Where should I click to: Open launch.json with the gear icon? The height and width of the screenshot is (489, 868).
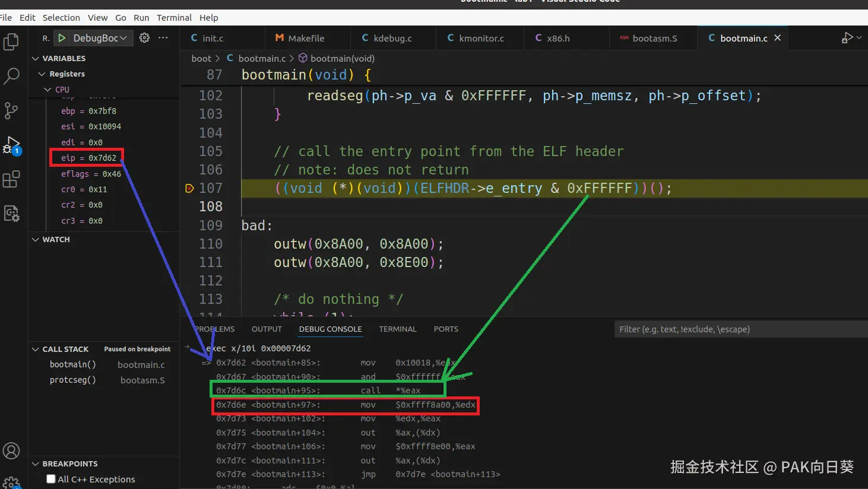(144, 38)
